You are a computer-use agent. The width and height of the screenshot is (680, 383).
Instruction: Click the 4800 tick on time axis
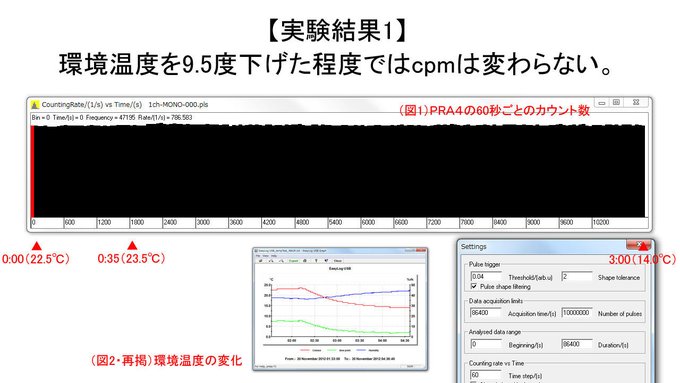point(302,223)
